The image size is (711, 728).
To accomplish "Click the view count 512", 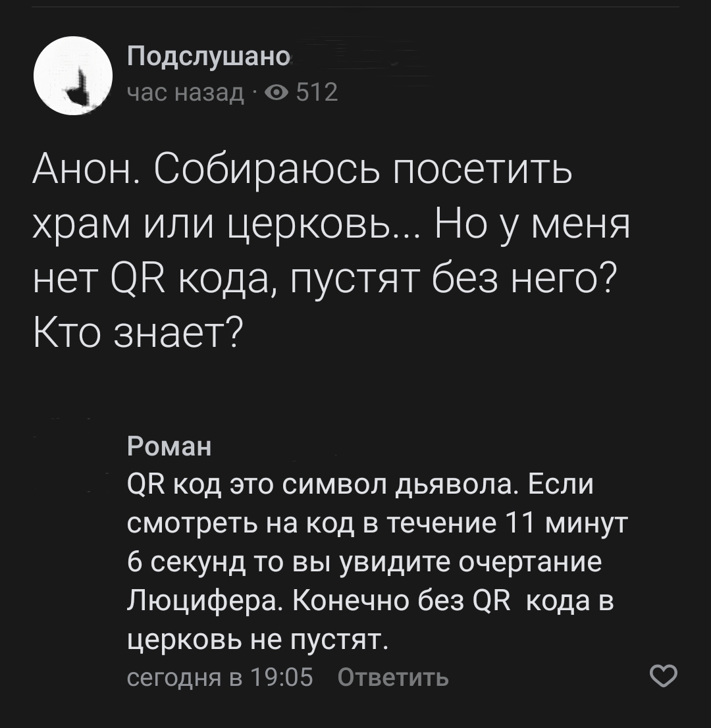I will pyautogui.click(x=317, y=93).
